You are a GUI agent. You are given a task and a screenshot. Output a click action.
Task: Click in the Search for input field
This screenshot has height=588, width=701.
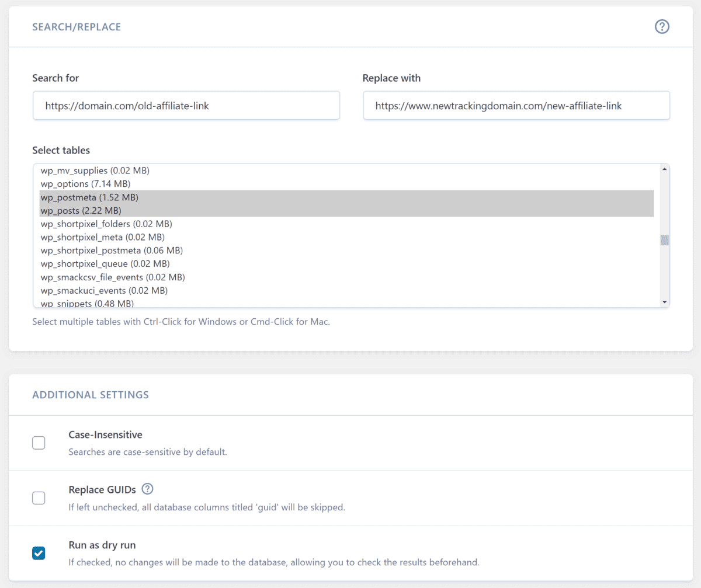186,105
